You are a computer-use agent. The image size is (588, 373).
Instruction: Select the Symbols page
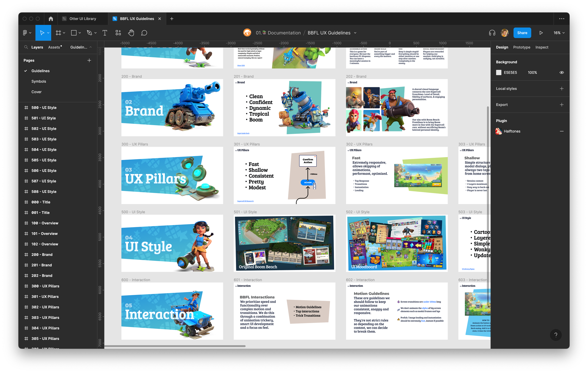[39, 81]
